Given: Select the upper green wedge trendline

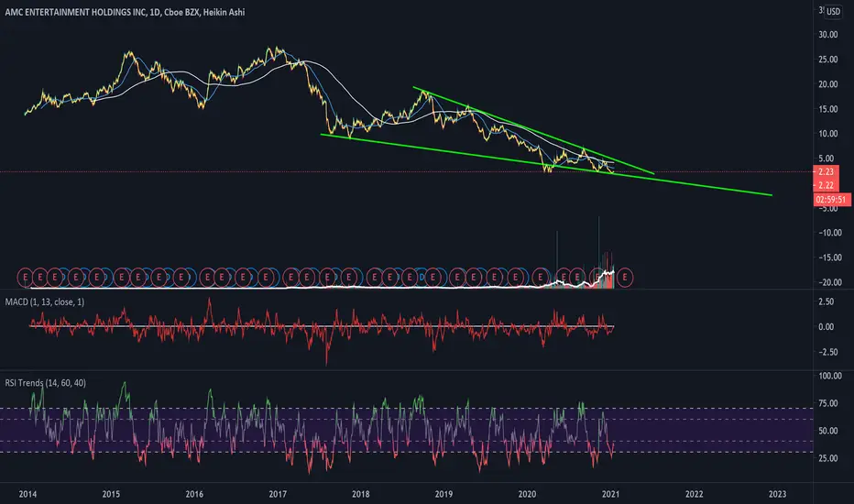Looking at the screenshot, I should coord(533,130).
